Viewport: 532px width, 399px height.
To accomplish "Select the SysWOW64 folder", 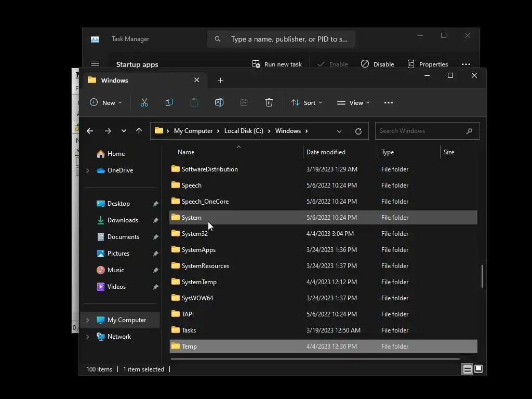I will pos(323,298).
